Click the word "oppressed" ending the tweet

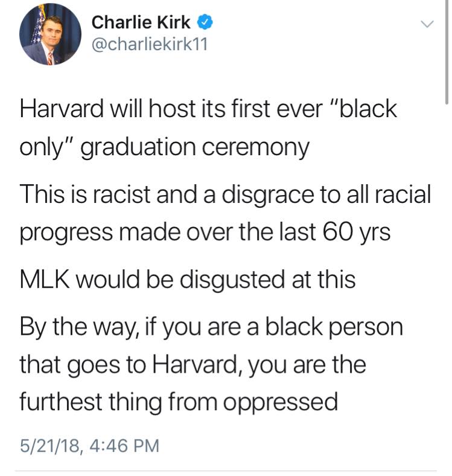[x=281, y=403]
